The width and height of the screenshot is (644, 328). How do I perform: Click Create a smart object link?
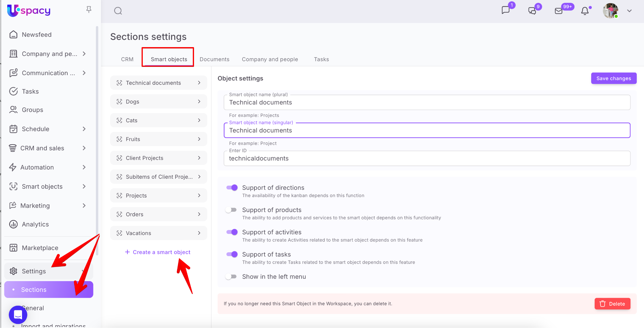click(x=158, y=252)
